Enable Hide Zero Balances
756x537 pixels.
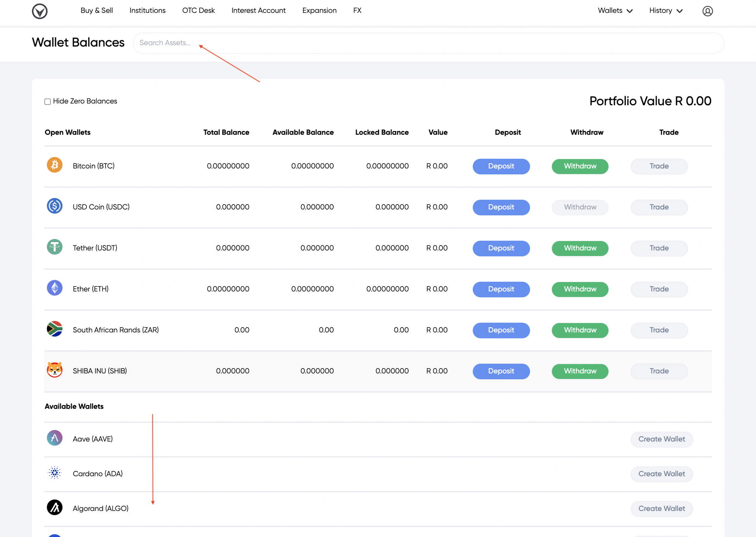47,101
